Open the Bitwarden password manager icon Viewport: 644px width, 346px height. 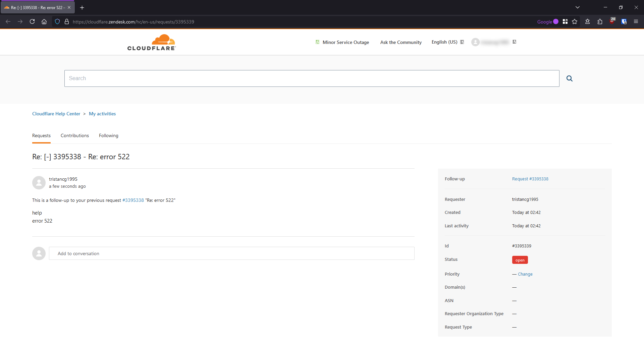click(x=624, y=21)
